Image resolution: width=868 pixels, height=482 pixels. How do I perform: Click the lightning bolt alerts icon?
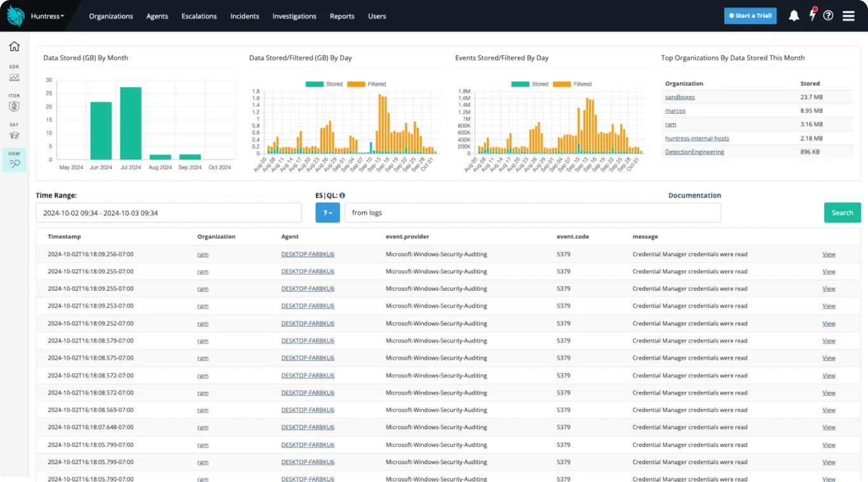tap(812, 15)
